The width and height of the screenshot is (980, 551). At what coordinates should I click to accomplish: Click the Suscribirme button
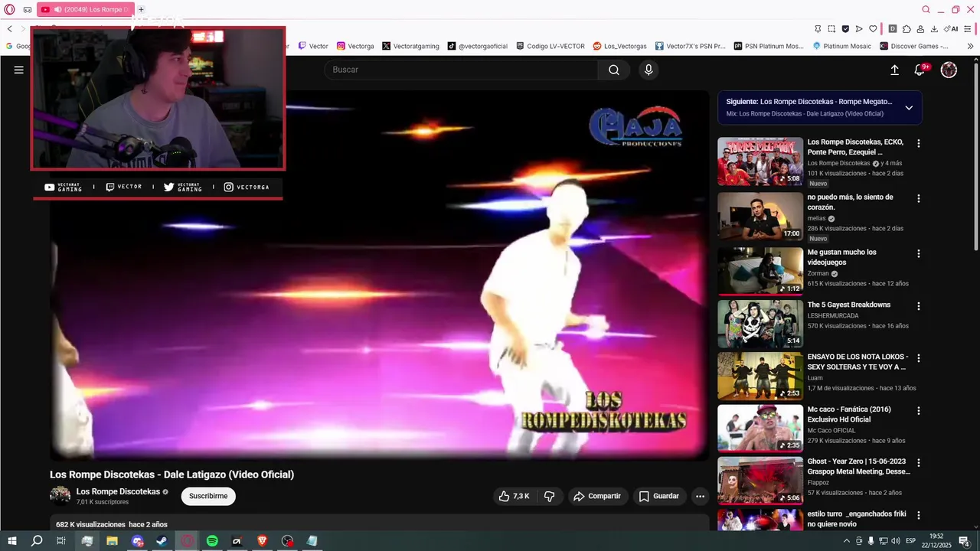coord(208,496)
